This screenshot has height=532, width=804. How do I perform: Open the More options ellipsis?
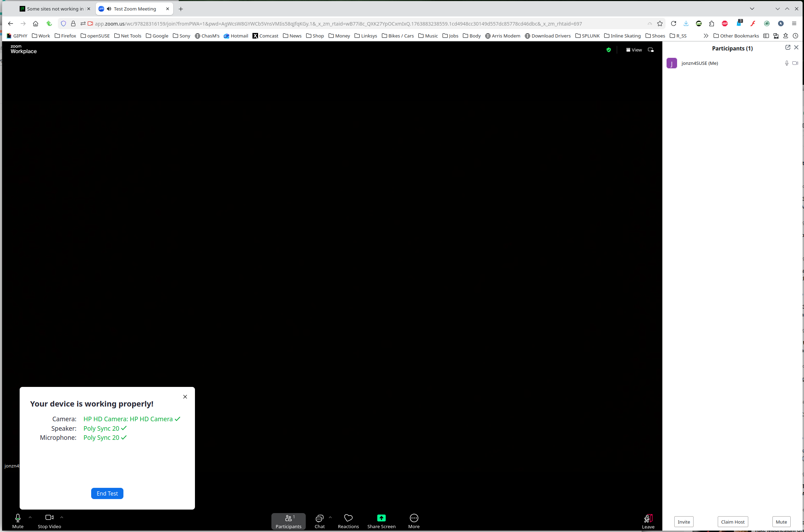click(x=414, y=518)
